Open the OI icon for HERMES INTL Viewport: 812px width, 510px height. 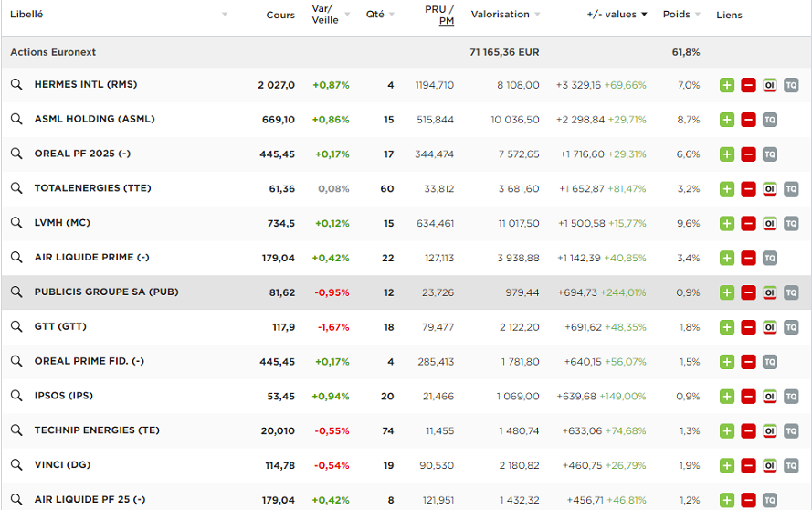coord(770,85)
